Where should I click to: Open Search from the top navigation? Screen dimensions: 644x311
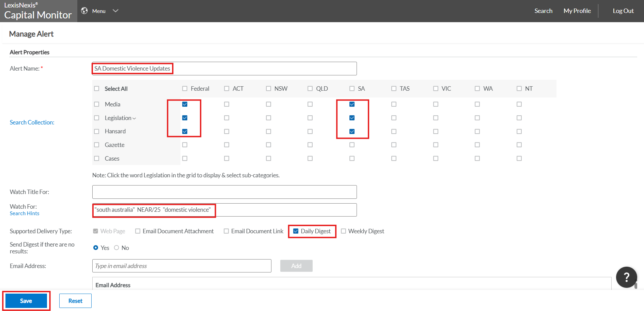pos(543,11)
